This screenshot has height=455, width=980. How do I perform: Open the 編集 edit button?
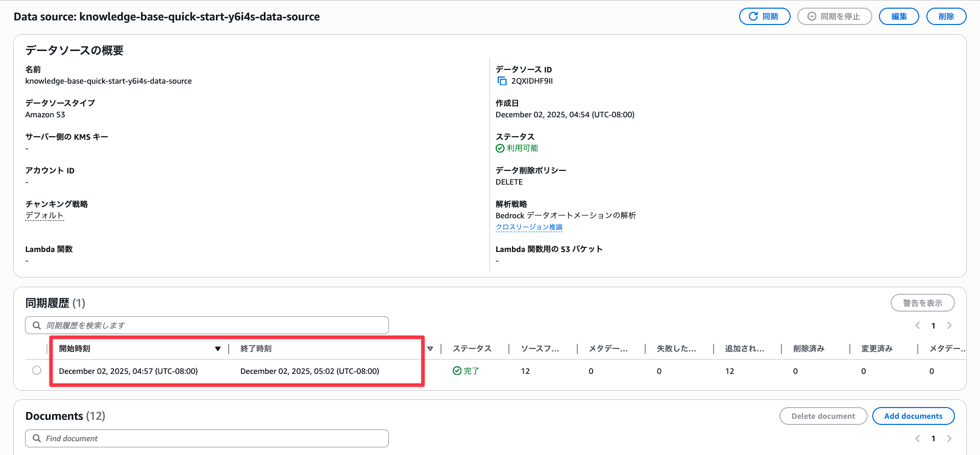click(x=898, y=16)
